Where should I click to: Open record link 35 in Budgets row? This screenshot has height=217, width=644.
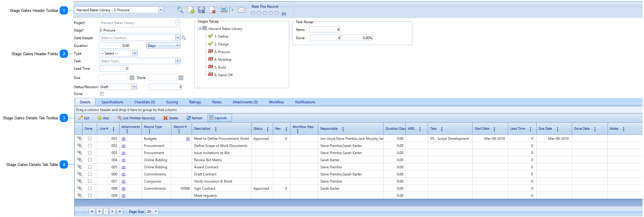(x=188, y=139)
